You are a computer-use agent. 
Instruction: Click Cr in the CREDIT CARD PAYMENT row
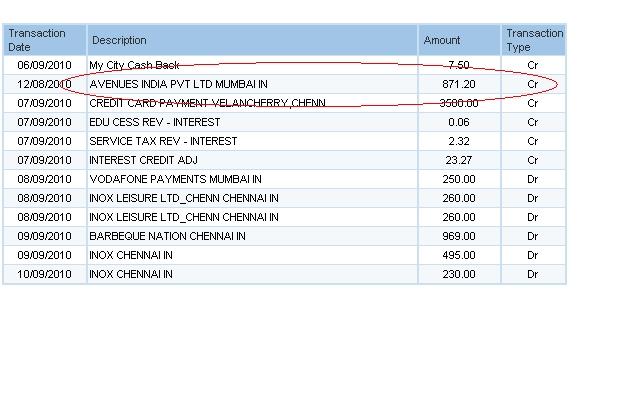pos(533,103)
